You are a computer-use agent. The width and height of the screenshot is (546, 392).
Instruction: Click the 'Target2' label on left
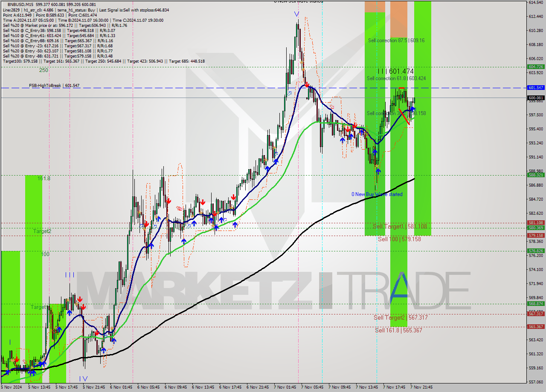42,231
